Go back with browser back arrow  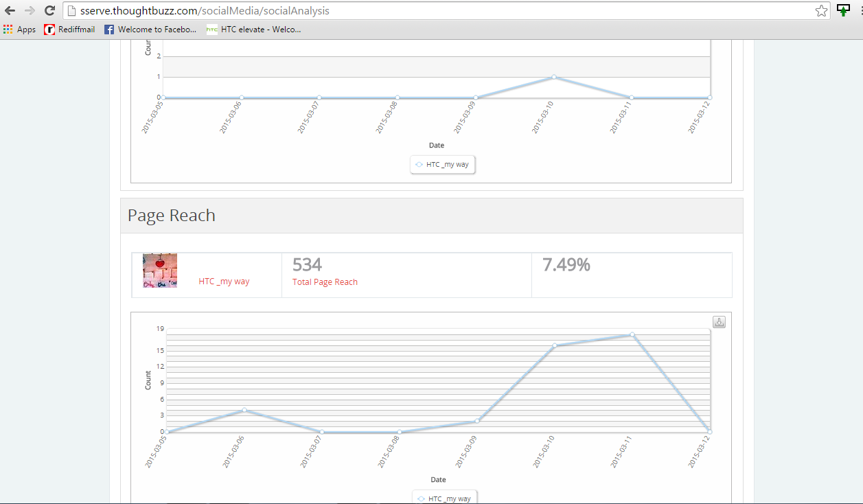click(x=10, y=10)
